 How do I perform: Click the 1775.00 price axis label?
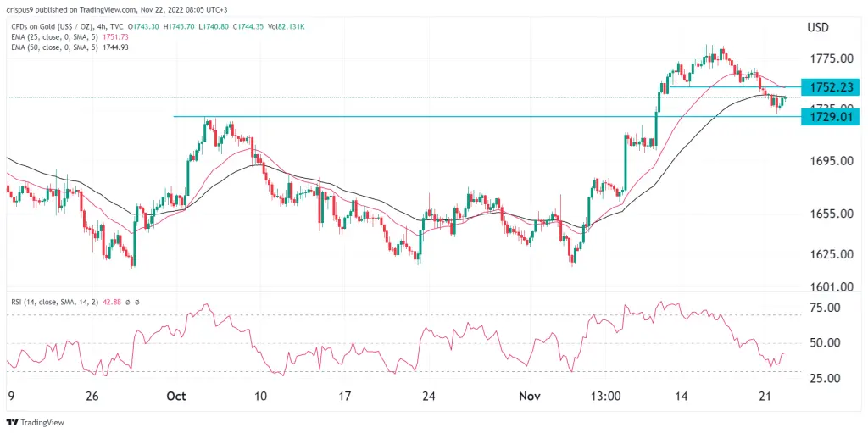[830, 58]
